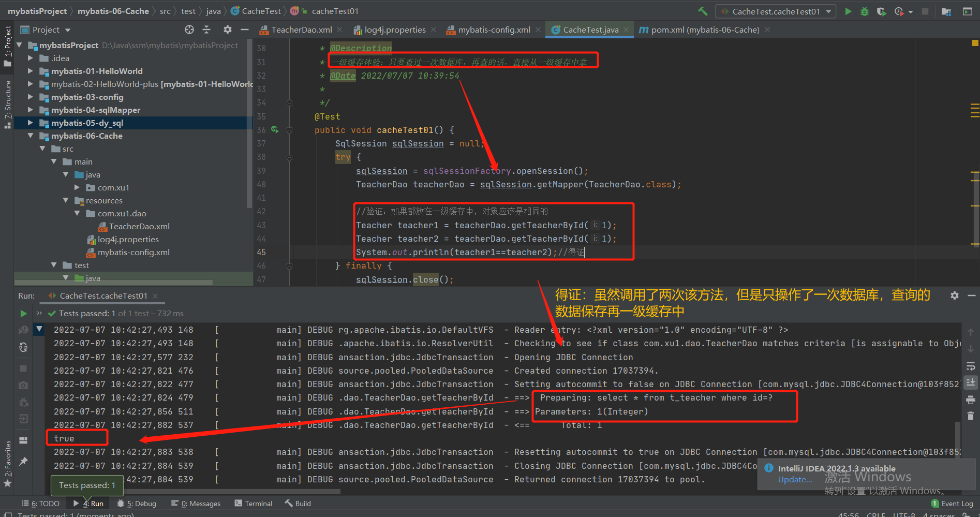Run with Coverage from the shield icon
Viewport: 980px width, 517px height.
pyautogui.click(x=881, y=11)
